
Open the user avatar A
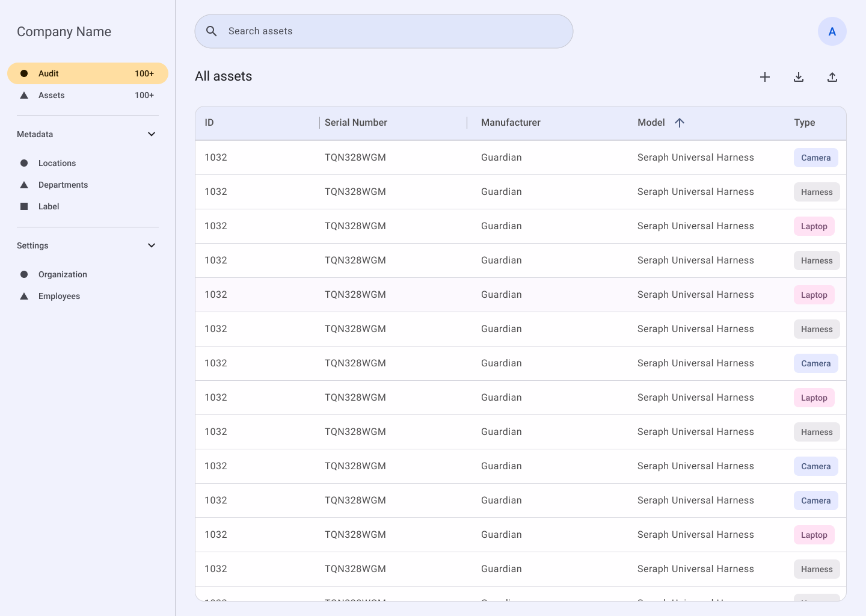point(832,31)
